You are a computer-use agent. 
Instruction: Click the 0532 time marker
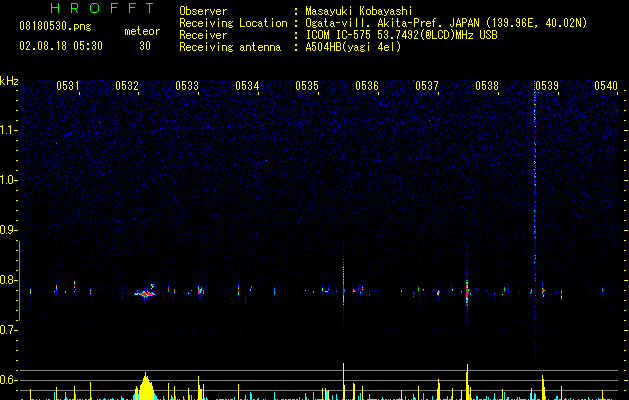(x=127, y=85)
